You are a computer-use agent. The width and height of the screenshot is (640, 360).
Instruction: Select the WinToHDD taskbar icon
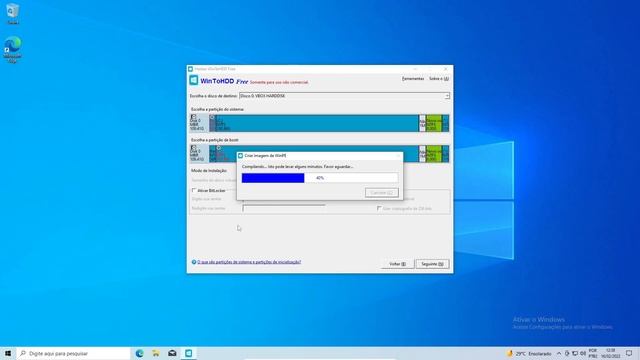(x=189, y=353)
